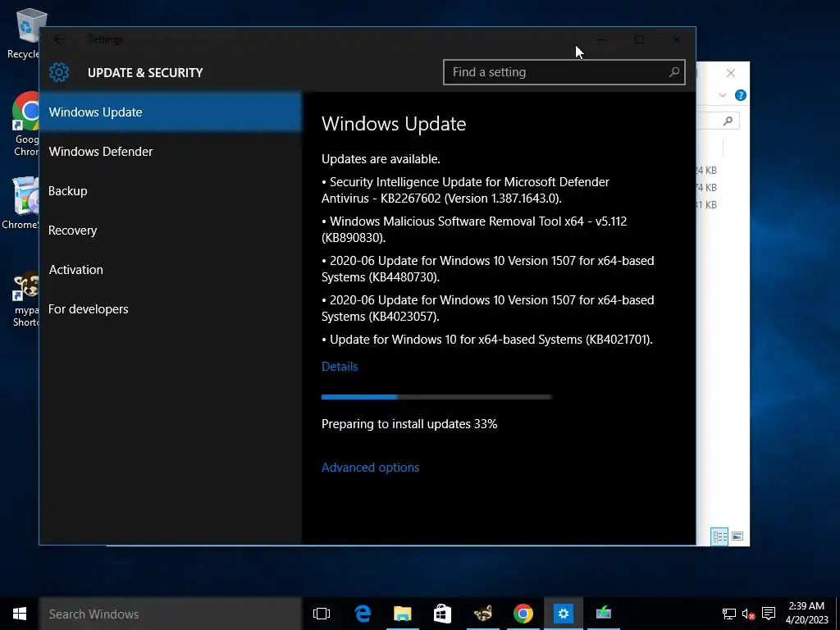This screenshot has height=630, width=840.
Task: Click 'Updates are available.' text
Action: click(x=381, y=159)
